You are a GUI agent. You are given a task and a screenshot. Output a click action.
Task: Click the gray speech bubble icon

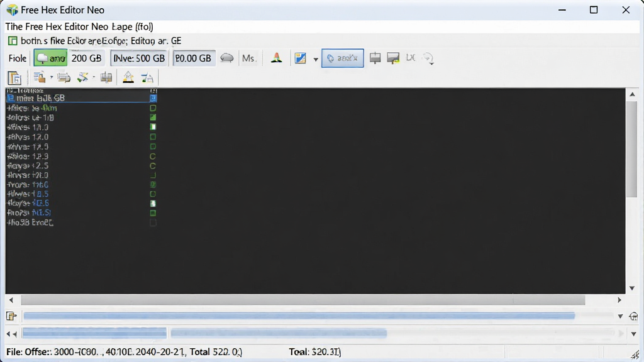pos(226,58)
